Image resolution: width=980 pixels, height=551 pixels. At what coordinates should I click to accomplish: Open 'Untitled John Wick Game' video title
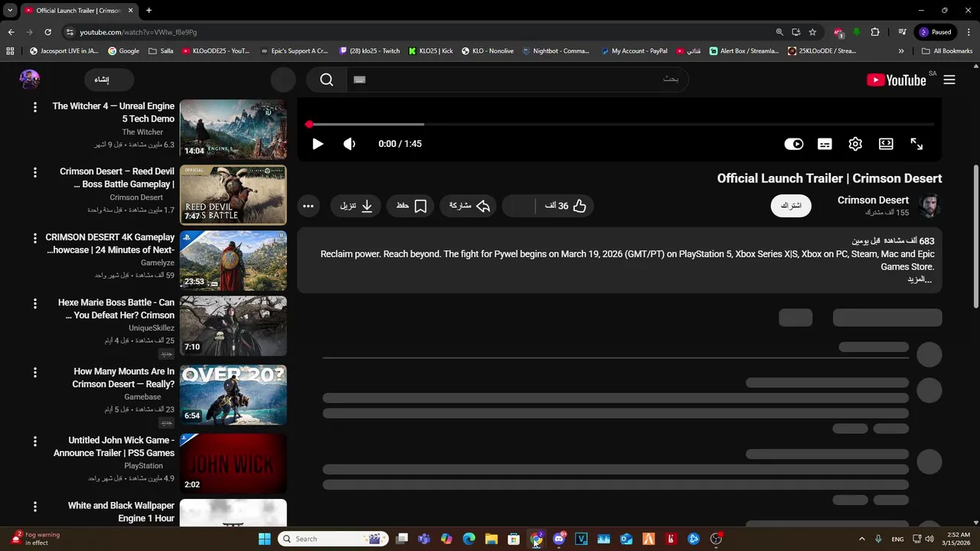[x=114, y=447]
